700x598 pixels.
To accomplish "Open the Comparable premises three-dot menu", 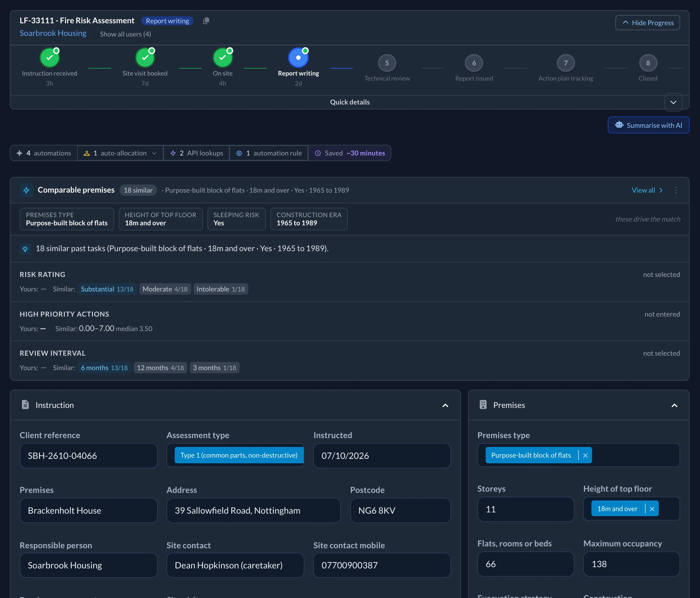I will point(676,190).
